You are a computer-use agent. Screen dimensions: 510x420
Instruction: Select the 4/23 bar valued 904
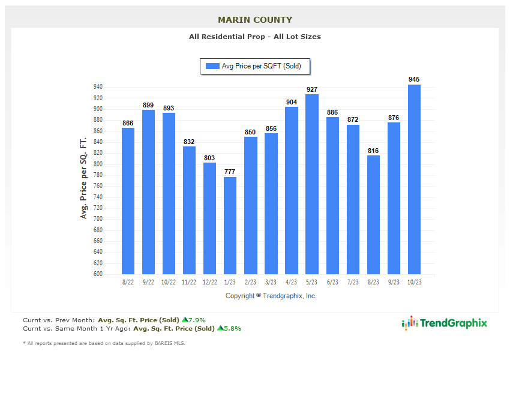coord(292,191)
